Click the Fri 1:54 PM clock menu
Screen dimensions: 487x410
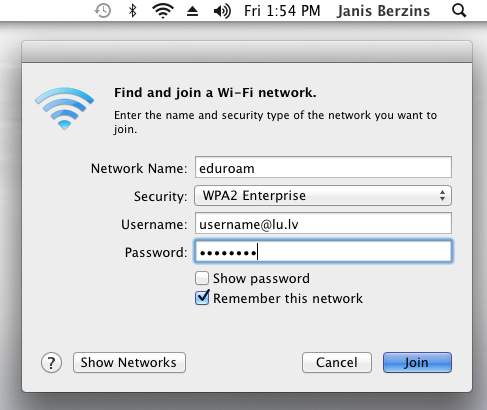pos(282,11)
